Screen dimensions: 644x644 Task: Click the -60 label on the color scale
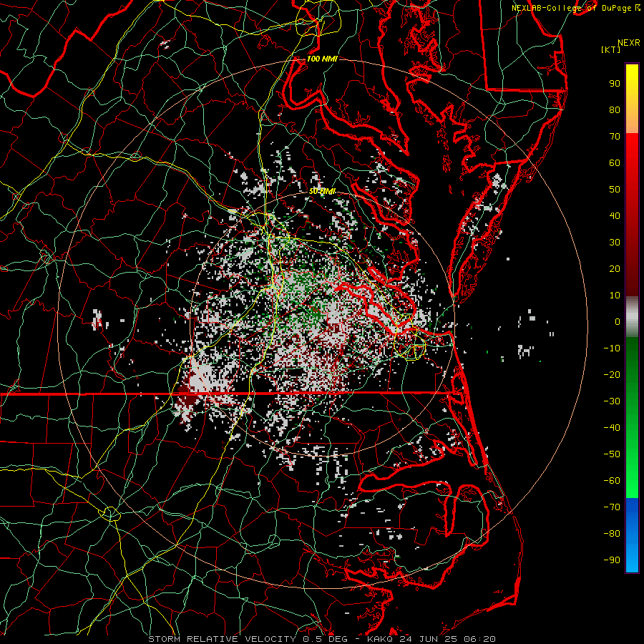coord(612,481)
